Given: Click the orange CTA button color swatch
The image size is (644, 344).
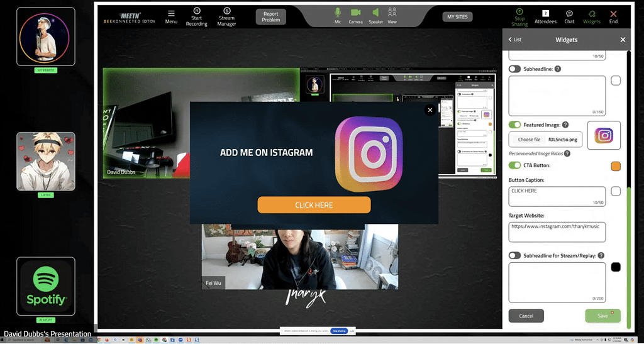Looking at the screenshot, I should [616, 166].
